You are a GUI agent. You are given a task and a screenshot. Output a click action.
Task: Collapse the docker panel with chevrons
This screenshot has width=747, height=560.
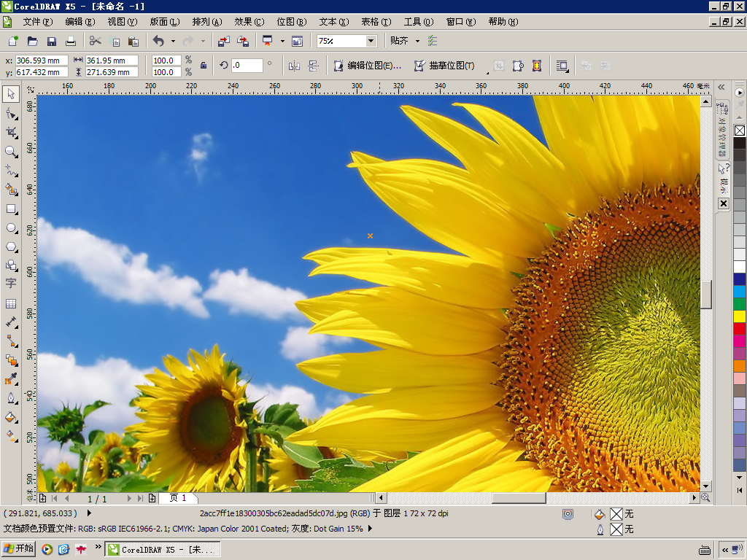(721, 87)
